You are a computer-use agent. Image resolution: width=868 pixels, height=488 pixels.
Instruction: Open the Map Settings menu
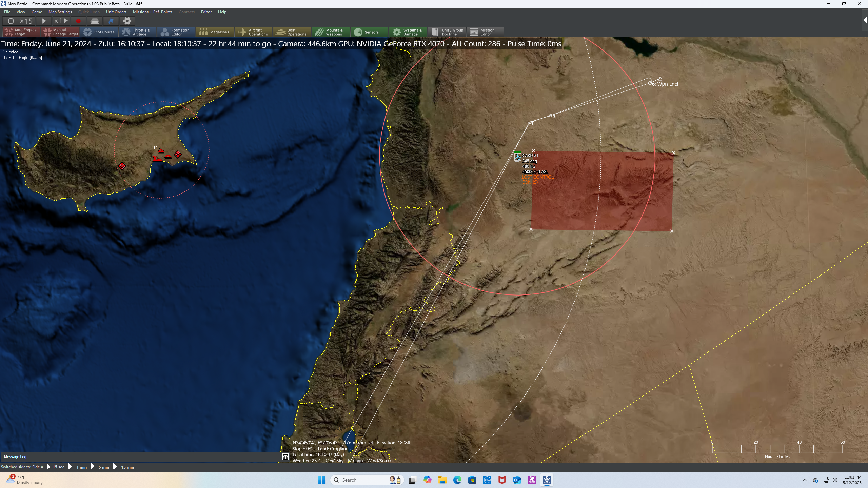(x=60, y=12)
